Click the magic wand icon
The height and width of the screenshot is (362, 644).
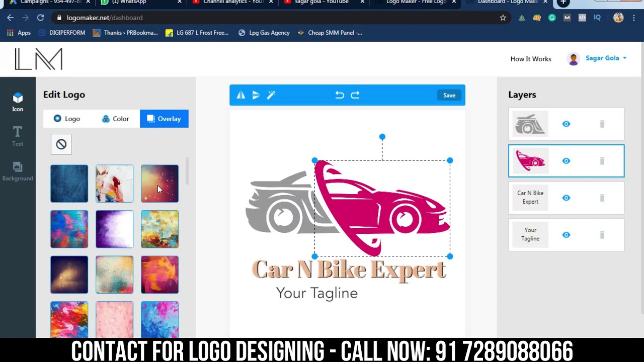(x=271, y=95)
